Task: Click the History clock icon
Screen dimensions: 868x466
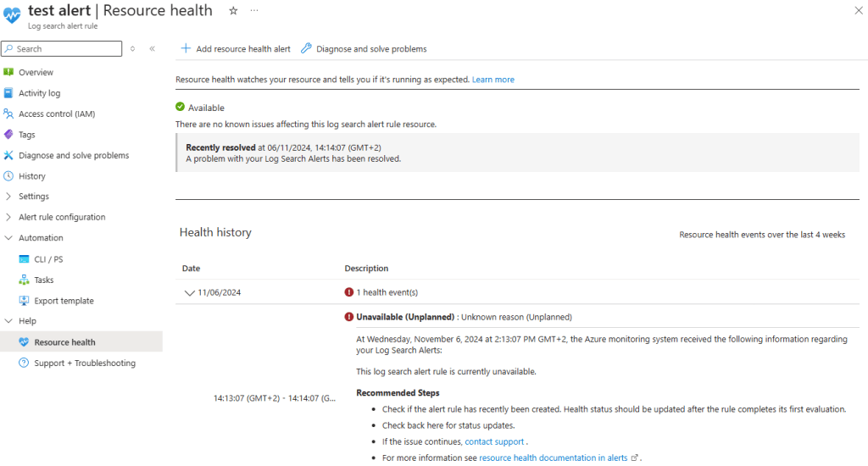Action: [x=8, y=176]
